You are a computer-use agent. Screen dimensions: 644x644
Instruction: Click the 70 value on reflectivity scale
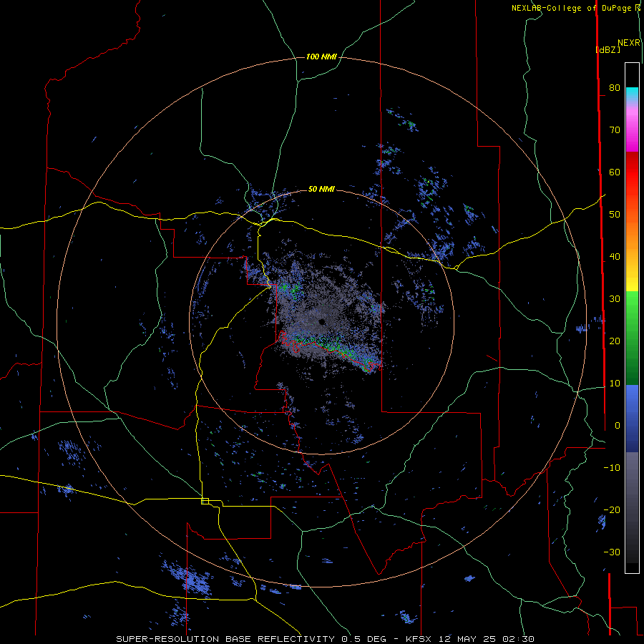coord(615,130)
